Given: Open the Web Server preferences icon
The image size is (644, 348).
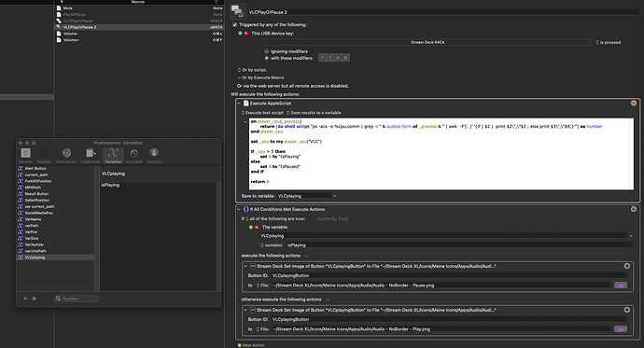Looking at the screenshot, I should [x=66, y=156].
